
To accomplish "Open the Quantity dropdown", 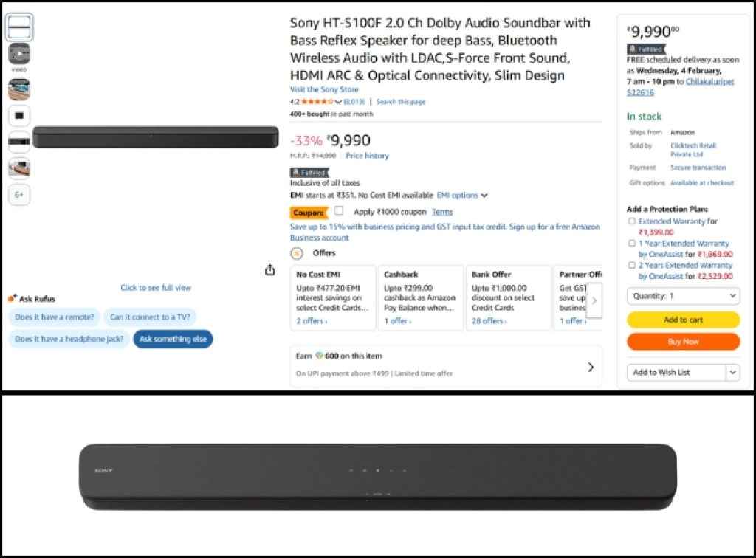I will coord(683,295).
